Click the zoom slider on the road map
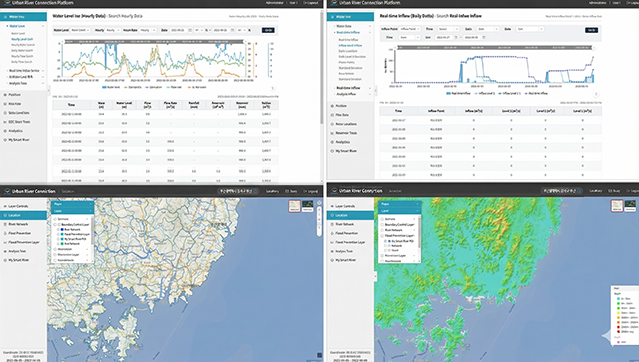 click(320, 222)
